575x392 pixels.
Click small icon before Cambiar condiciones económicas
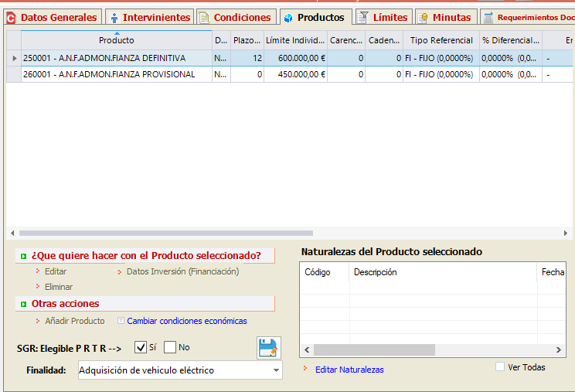121,321
